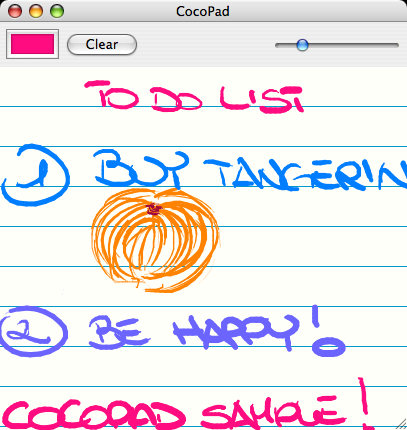407x430 pixels.
Task: Click the handwritten "TO DO LIST" heading
Action: point(194,97)
